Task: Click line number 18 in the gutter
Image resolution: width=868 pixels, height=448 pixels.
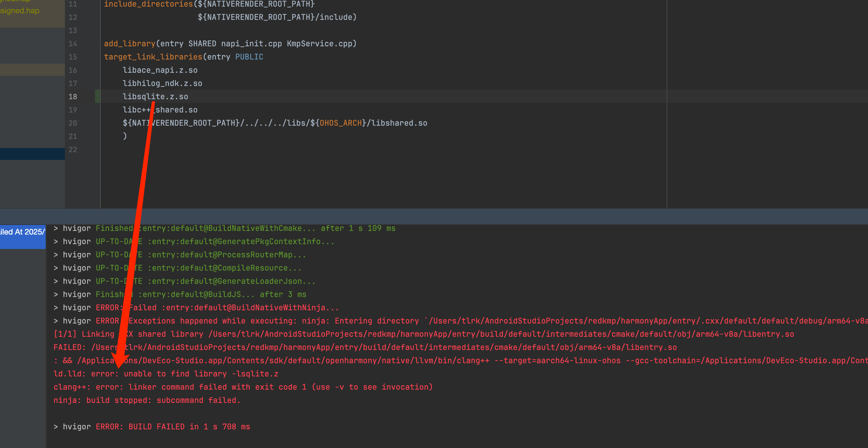Action: pos(73,97)
